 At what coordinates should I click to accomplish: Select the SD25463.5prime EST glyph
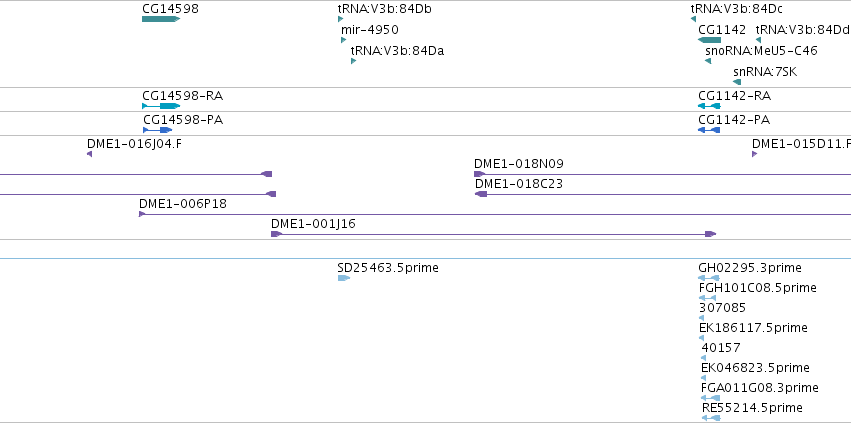click(344, 278)
